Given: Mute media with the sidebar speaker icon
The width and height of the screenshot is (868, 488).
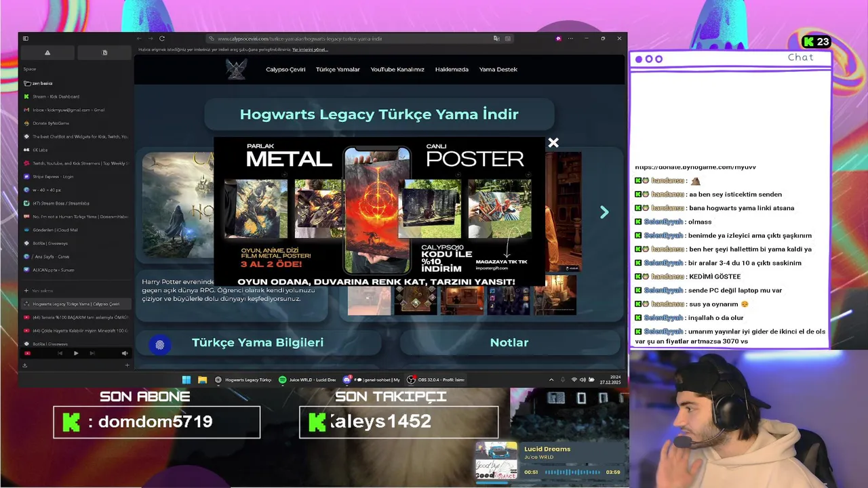Looking at the screenshot, I should coord(124,353).
